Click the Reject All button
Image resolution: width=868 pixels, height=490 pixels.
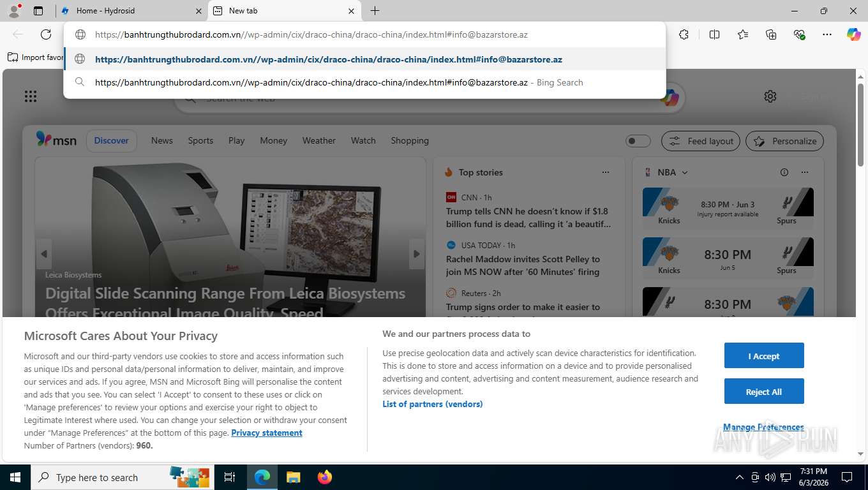point(764,391)
